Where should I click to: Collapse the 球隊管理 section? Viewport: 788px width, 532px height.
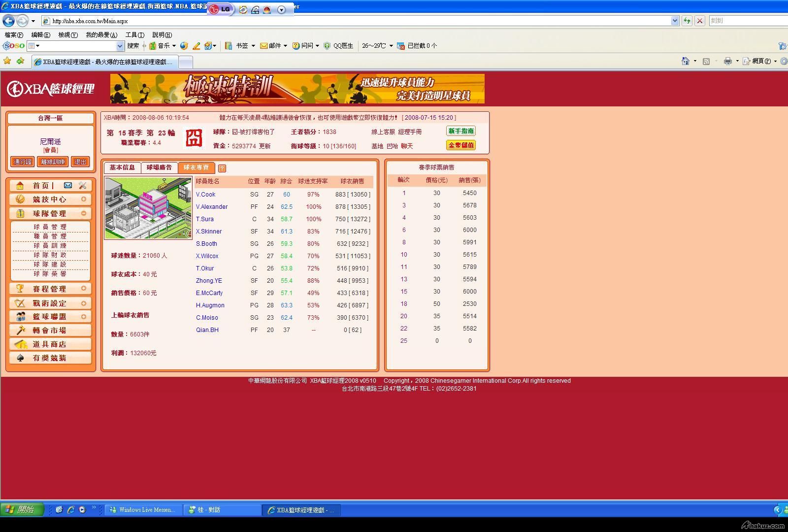click(84, 213)
